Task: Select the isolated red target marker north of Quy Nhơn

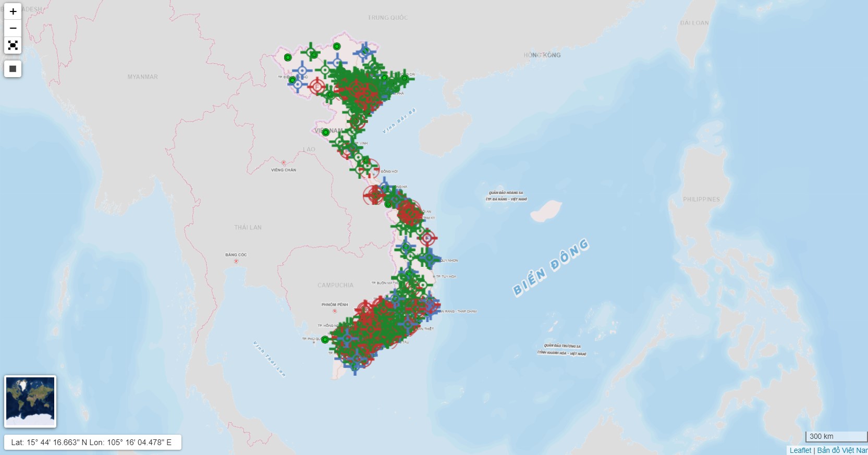Action: (x=427, y=238)
